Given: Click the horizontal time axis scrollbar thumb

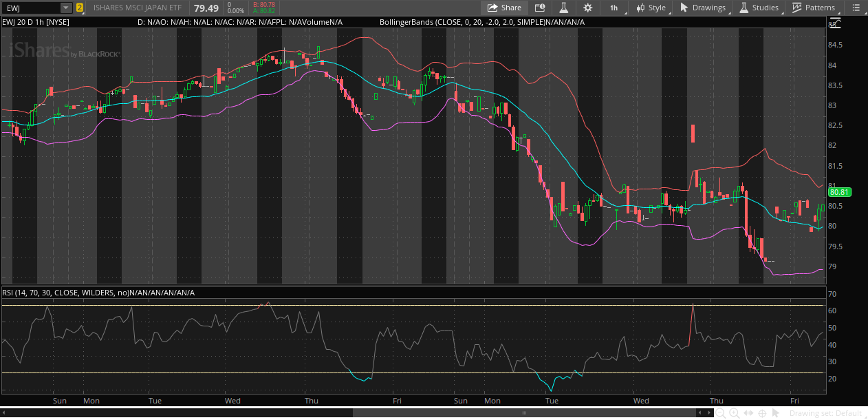Looking at the screenshot, I should click(524, 413).
